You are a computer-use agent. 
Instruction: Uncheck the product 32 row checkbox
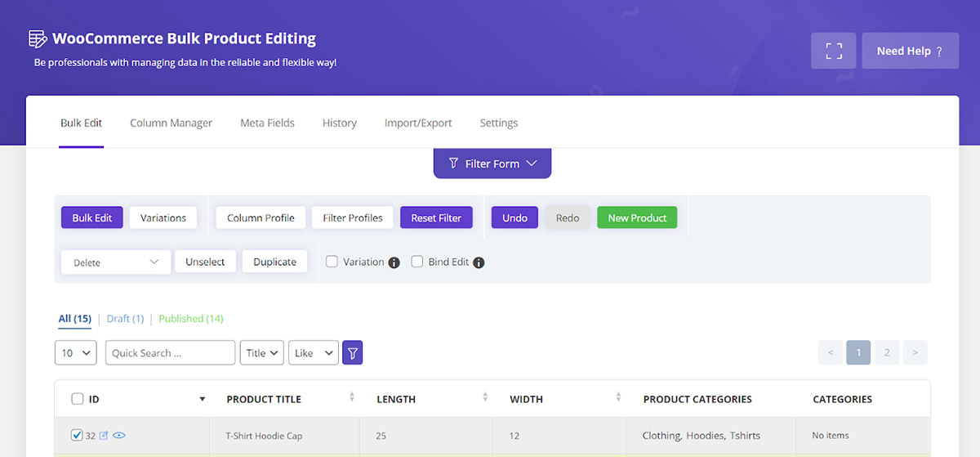(x=77, y=436)
